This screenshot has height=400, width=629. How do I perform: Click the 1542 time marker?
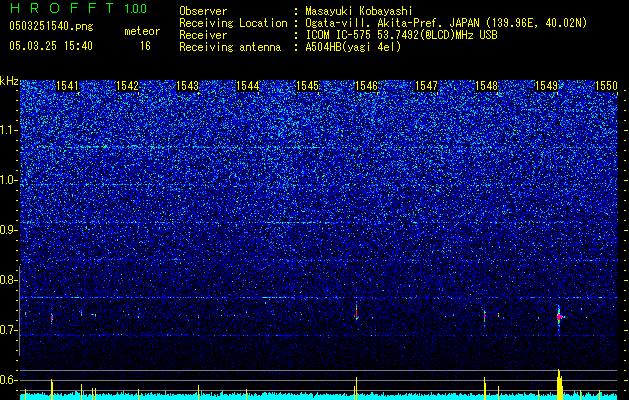pos(127,86)
